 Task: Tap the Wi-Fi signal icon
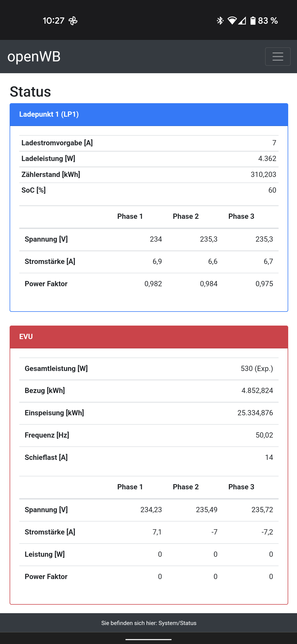coord(232,21)
